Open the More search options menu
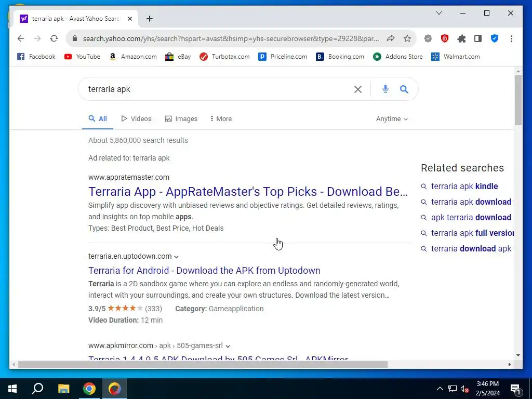Image resolution: width=532 pixels, height=399 pixels. pos(221,119)
